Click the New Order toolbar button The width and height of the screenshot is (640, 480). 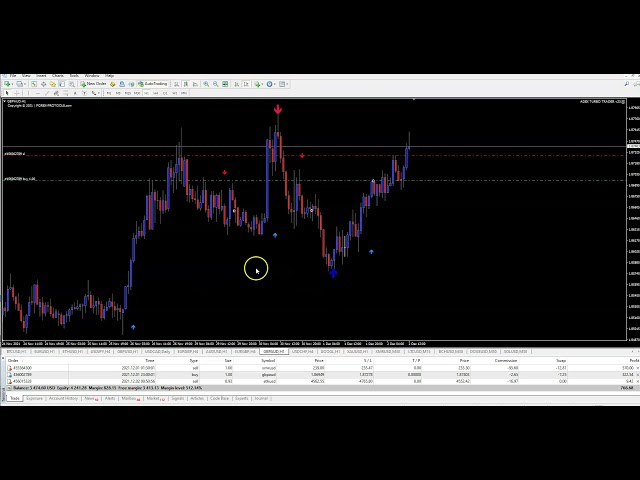click(x=95, y=84)
